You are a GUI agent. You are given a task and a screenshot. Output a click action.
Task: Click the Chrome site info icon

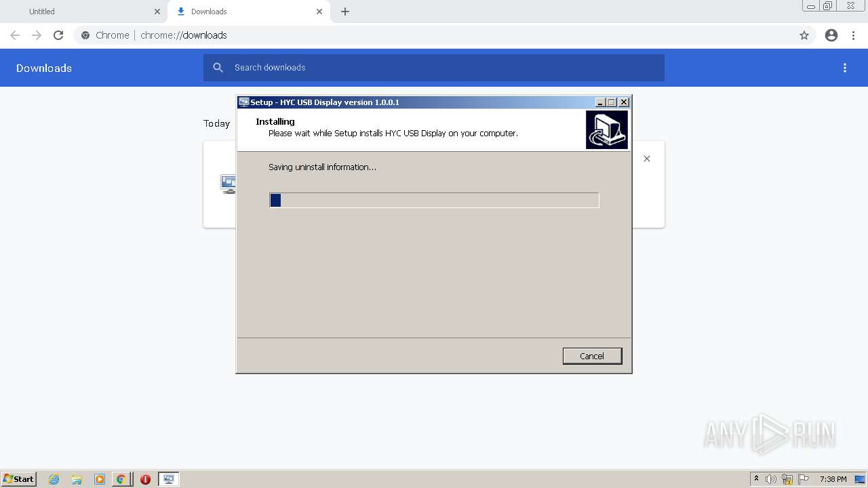pyautogui.click(x=85, y=35)
